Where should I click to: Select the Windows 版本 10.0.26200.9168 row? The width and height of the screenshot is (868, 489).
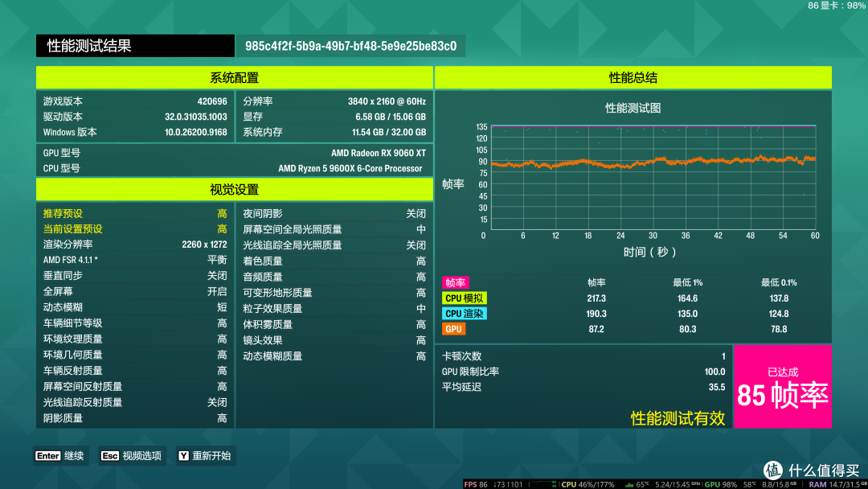[x=135, y=133]
